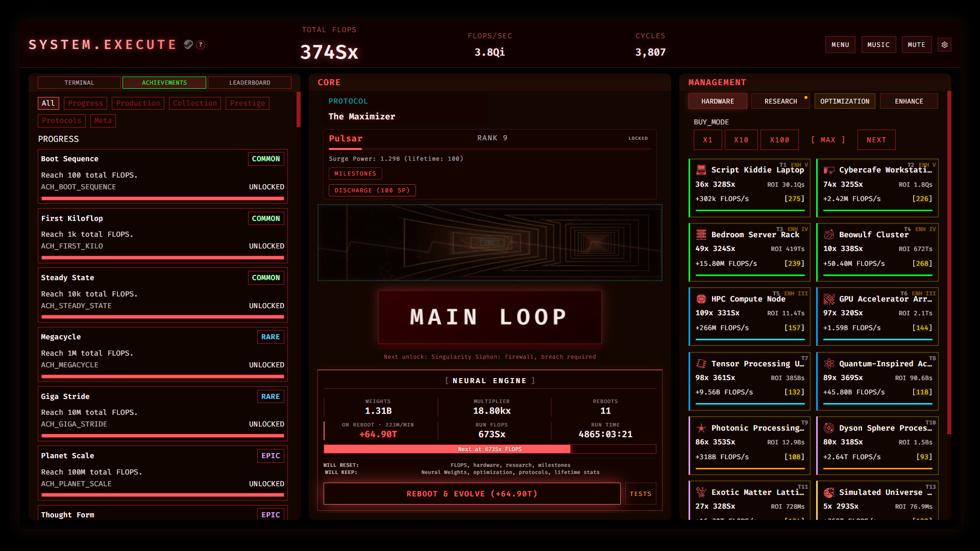Open settings gear icon at top right
Image resolution: width=980 pixels, height=551 pixels.
(944, 45)
